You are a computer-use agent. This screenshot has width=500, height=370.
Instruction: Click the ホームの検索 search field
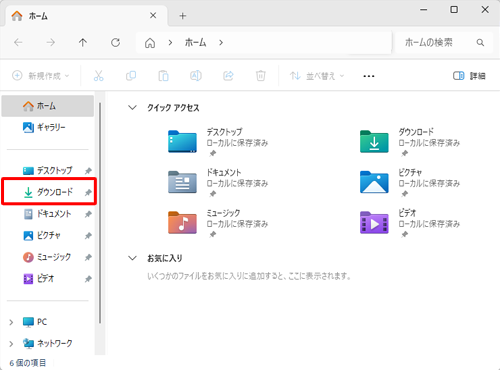pyautogui.click(x=444, y=43)
